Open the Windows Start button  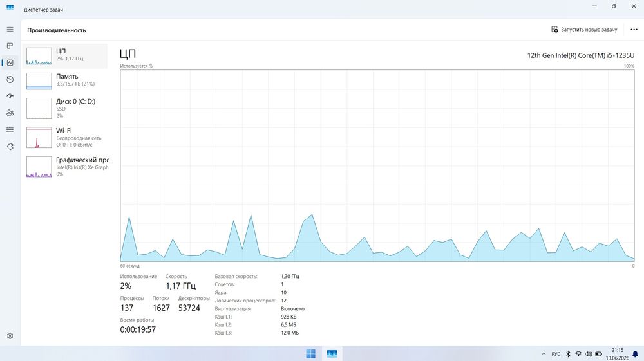click(311, 354)
